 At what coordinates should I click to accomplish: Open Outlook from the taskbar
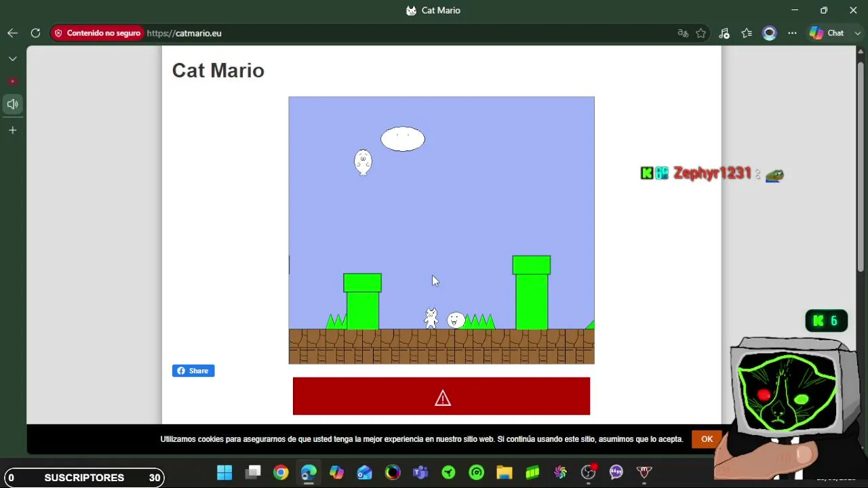tap(365, 472)
